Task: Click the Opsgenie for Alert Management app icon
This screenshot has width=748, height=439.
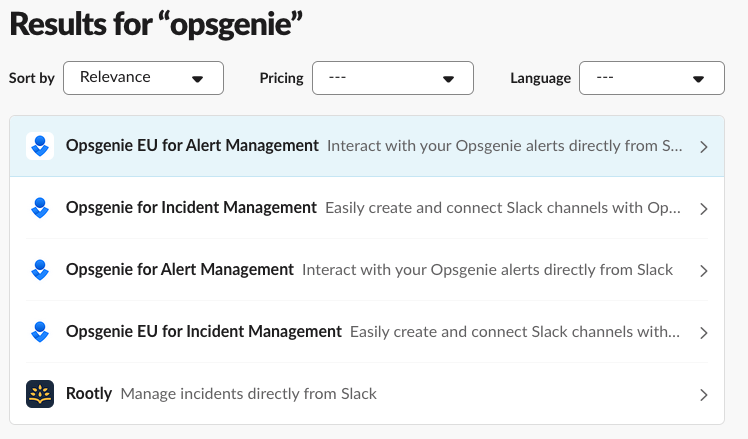Action: click(x=40, y=270)
